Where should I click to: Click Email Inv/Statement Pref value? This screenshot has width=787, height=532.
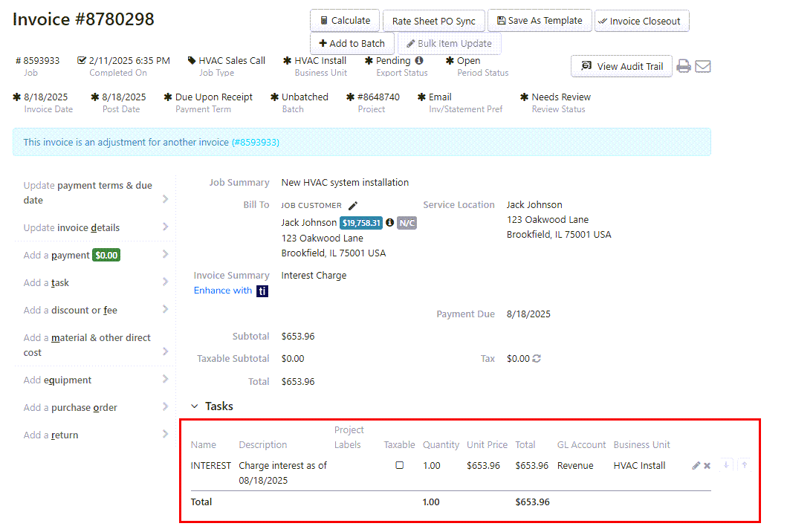(x=440, y=97)
